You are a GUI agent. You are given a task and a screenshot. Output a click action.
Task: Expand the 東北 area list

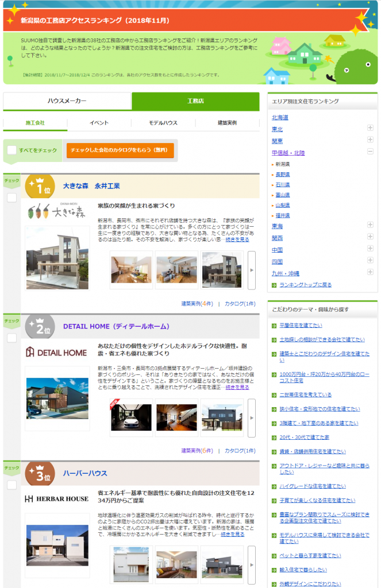[x=371, y=129]
